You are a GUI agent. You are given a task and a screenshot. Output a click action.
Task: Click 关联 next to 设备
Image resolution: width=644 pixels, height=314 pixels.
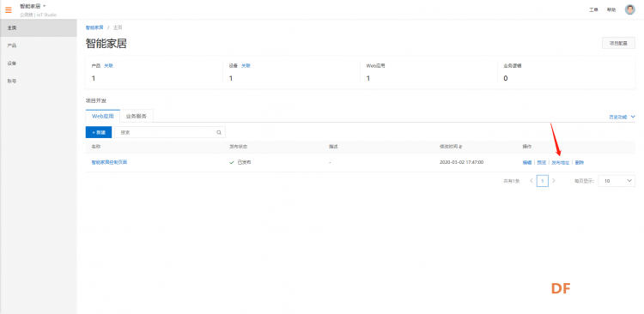coord(246,65)
